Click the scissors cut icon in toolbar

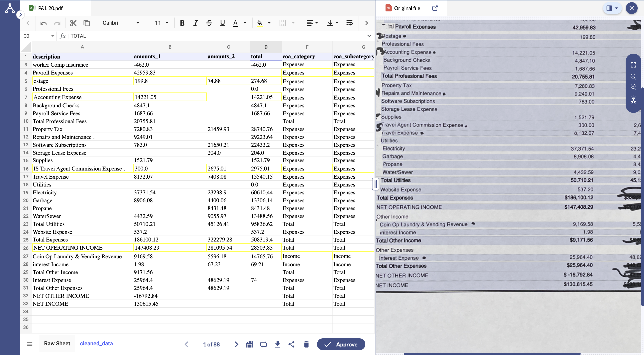coord(73,23)
